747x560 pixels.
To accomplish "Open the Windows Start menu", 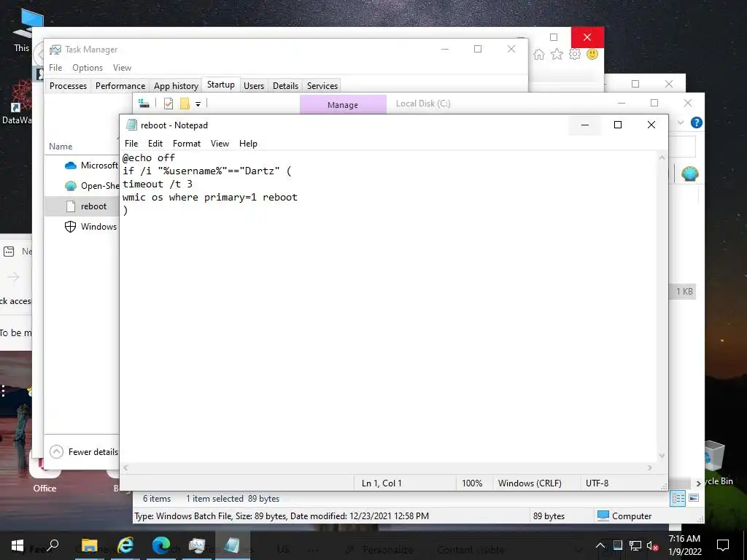I will (x=18, y=545).
